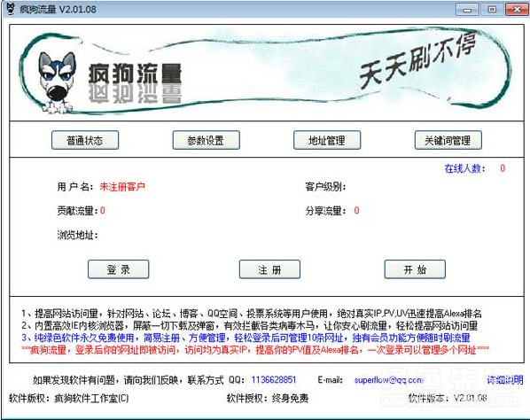Click the 在线人数 online count label
This screenshot has width=530, height=420.
464,168
